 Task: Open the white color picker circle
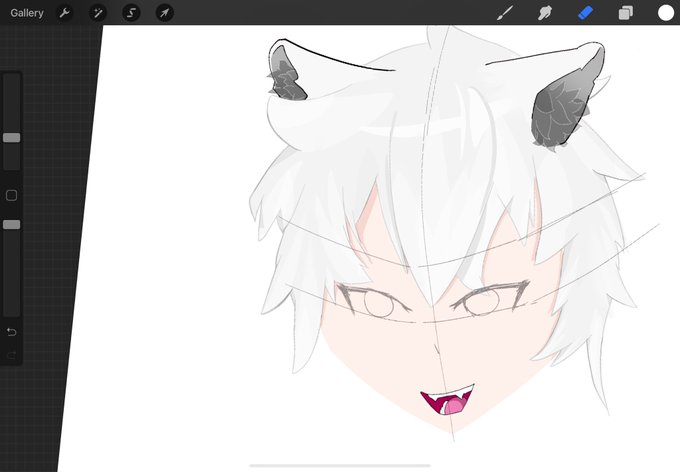tap(666, 13)
